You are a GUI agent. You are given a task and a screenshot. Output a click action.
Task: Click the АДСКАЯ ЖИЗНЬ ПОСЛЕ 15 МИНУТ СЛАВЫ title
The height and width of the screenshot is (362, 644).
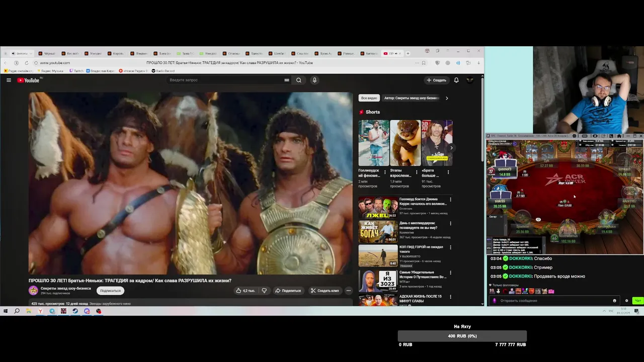(x=420, y=298)
